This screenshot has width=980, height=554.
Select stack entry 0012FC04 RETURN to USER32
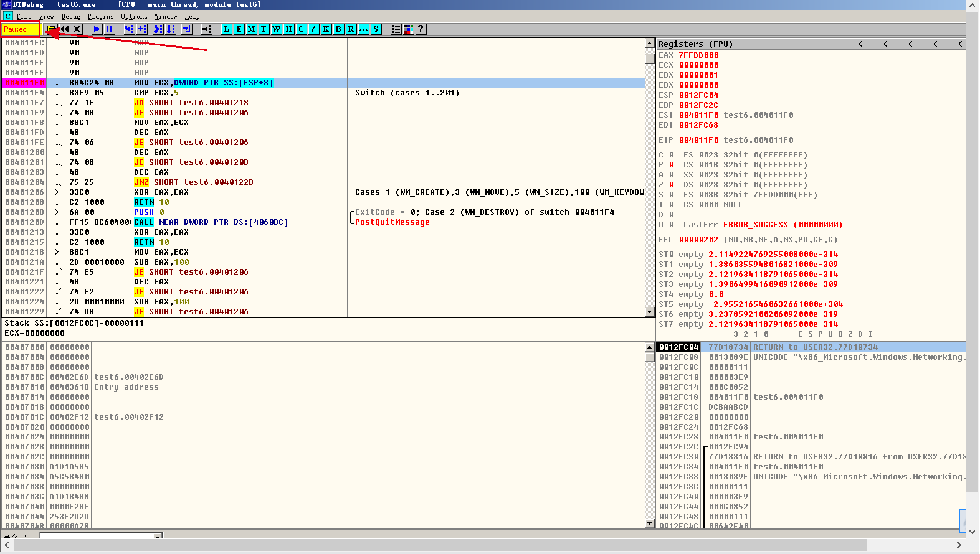811,347
